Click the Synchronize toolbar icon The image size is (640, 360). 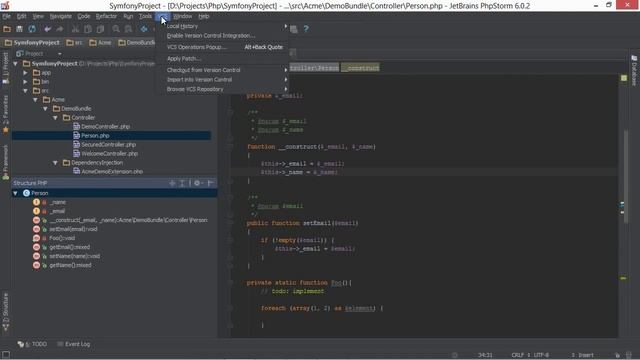tap(32, 29)
